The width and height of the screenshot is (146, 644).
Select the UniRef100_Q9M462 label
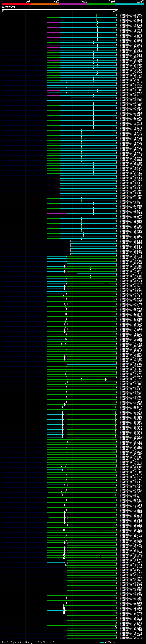tap(131, 67)
